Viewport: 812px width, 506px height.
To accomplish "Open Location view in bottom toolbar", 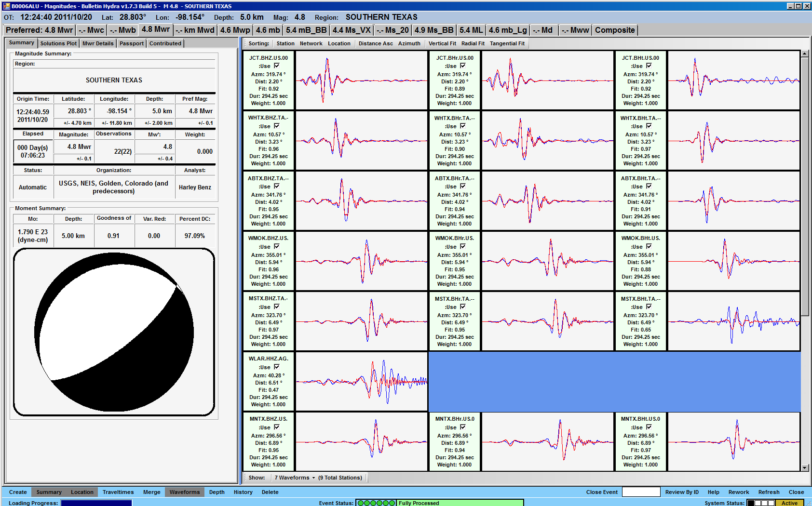I will click(82, 492).
